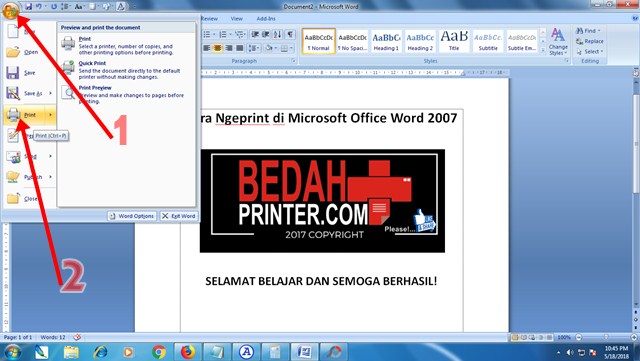Click the 100% zoom level
The width and height of the screenshot is (640, 361).
[x=564, y=337]
